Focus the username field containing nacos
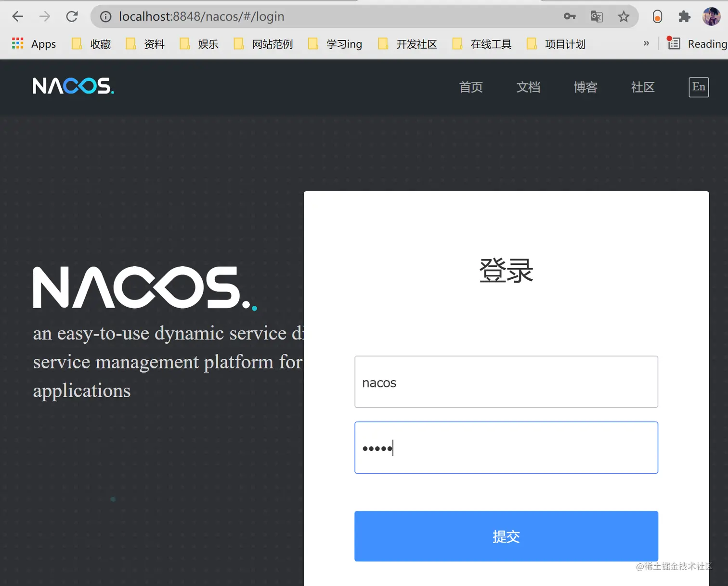Viewport: 728px width, 586px height. pyautogui.click(x=506, y=382)
